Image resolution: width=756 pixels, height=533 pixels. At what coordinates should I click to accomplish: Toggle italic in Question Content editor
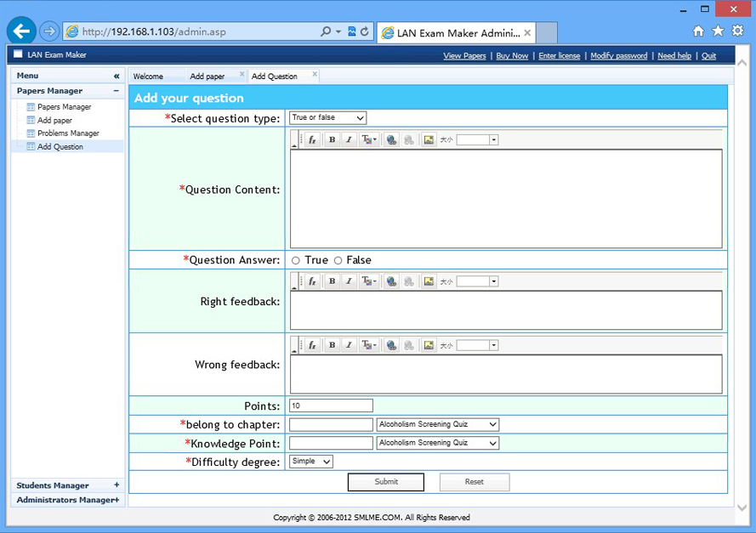(x=349, y=140)
